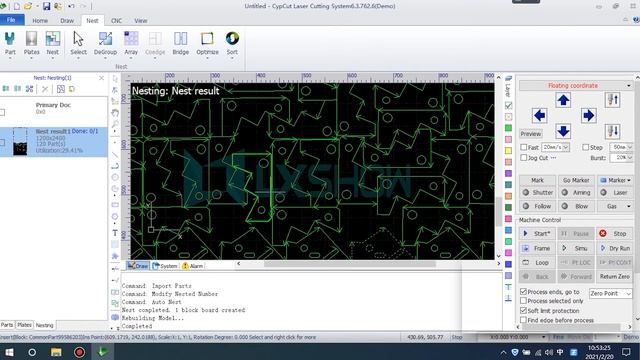Start Nest tool in ribbon

(53, 44)
